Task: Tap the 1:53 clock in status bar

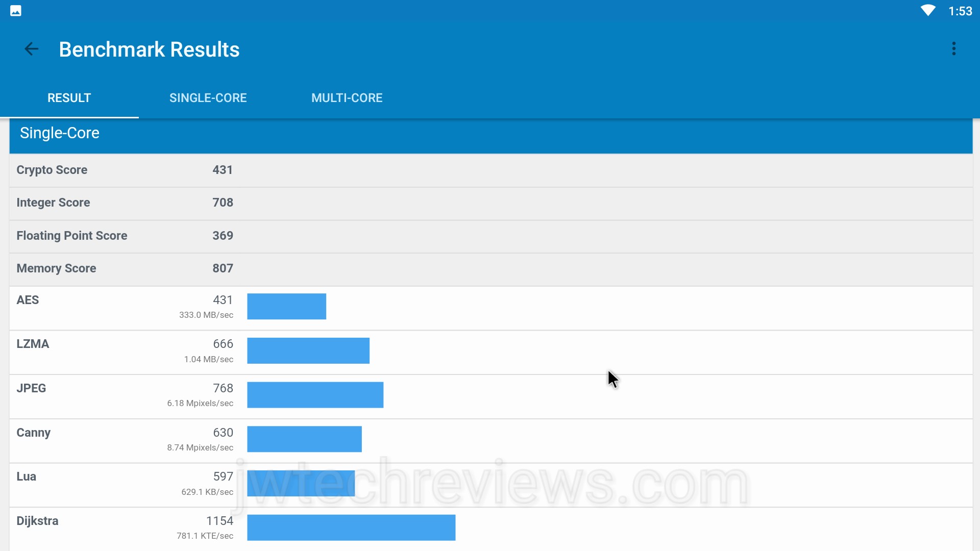Action: pos(960,11)
